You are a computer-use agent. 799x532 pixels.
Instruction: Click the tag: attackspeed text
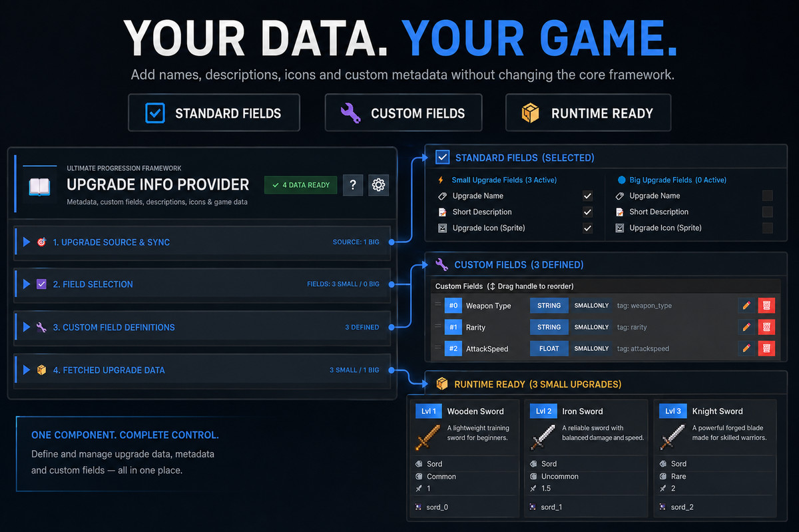[643, 348]
